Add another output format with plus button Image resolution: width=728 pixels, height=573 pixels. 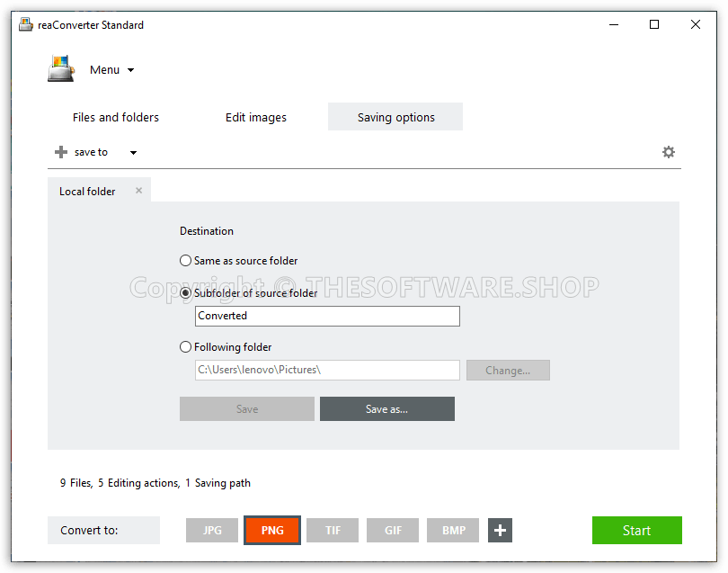tap(500, 530)
